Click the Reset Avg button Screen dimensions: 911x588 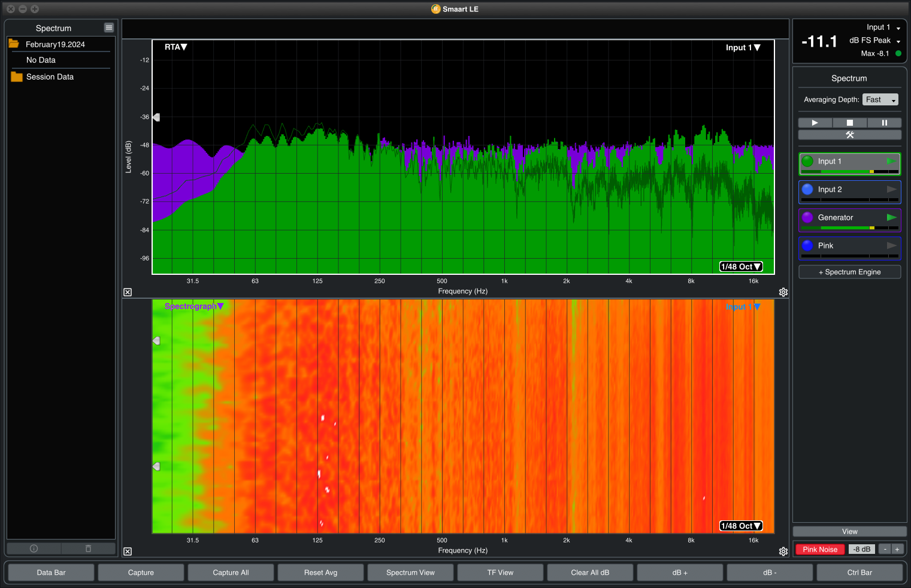coord(320,572)
